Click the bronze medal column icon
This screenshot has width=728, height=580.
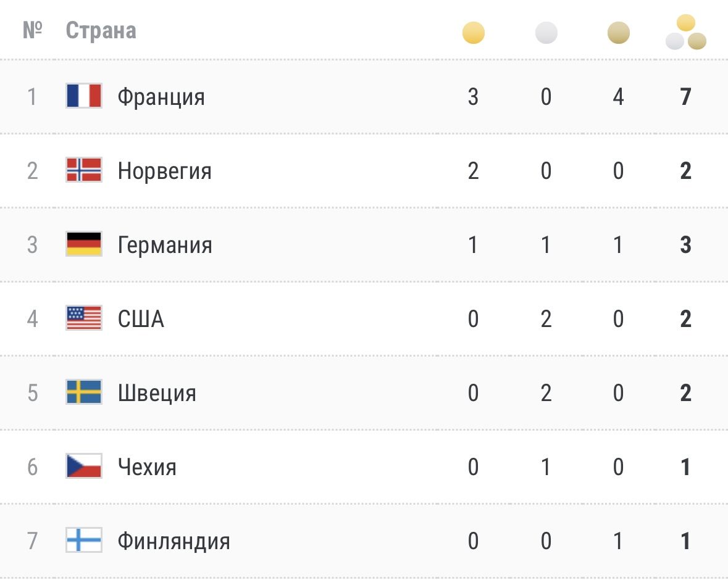(619, 33)
